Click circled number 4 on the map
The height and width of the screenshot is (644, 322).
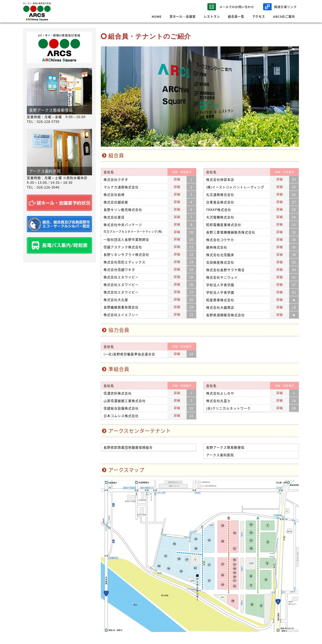[x=266, y=580]
